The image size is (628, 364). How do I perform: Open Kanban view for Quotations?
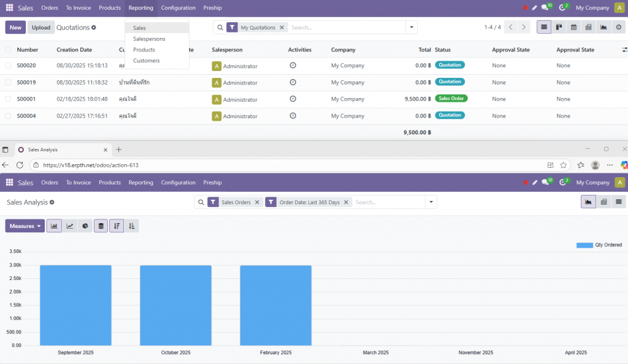click(559, 28)
